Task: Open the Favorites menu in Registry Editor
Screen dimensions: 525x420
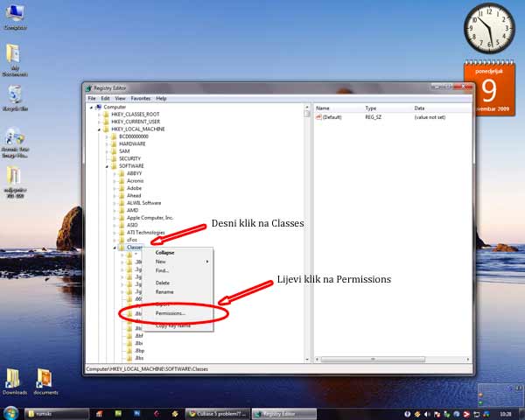Action: pos(141,99)
